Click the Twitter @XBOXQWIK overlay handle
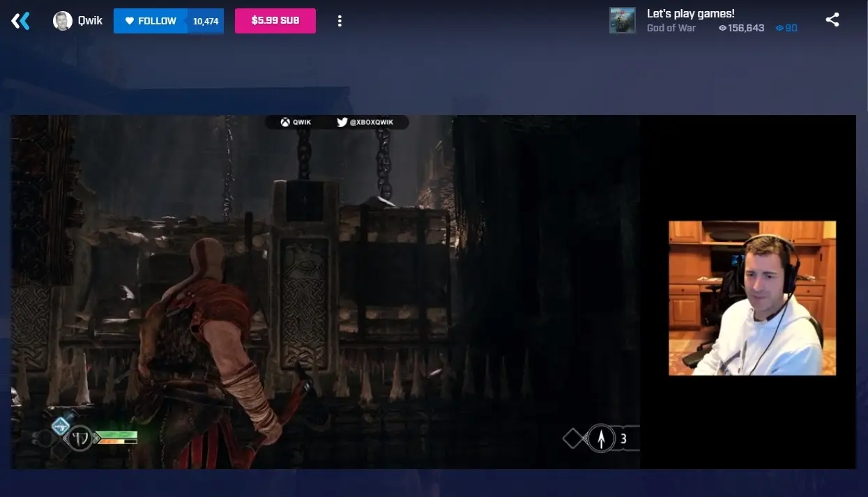This screenshot has width=868, height=497. pos(365,122)
